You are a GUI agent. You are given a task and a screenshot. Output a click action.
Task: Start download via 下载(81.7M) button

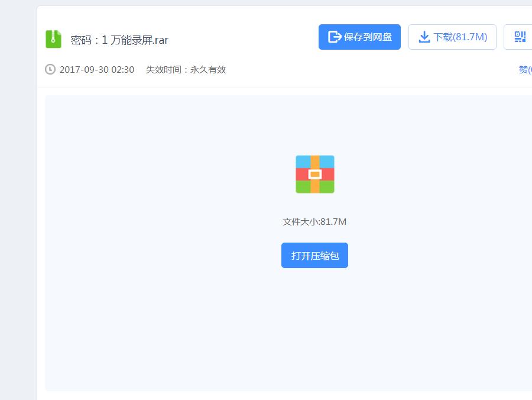452,36
